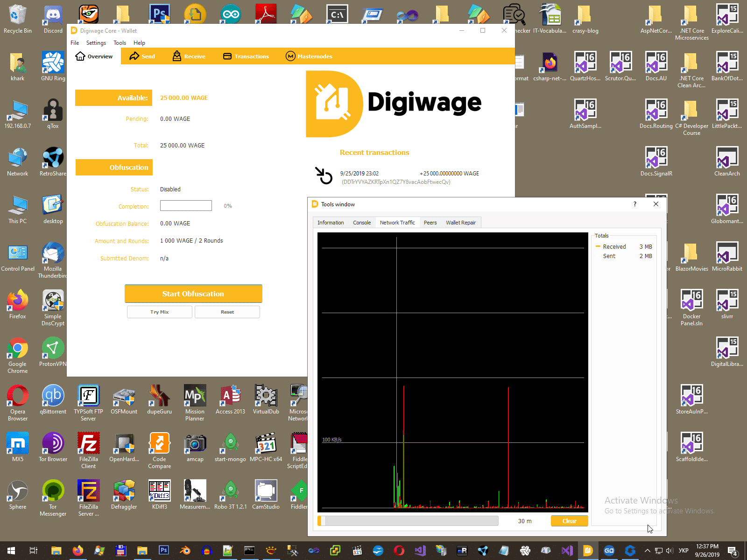
Task: Select the dupeGuru desktop icon
Action: coord(160,400)
